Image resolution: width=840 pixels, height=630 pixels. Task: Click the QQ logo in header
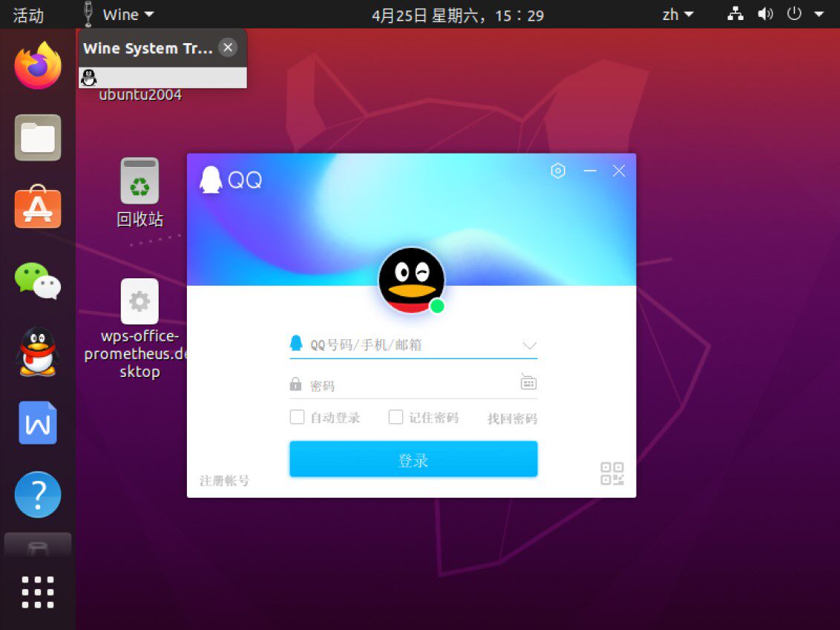(x=231, y=180)
